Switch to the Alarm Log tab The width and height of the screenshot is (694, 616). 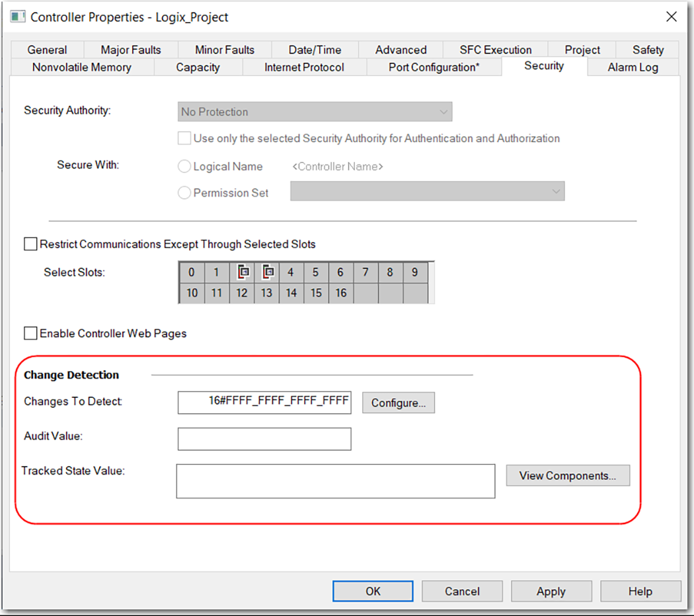click(x=632, y=67)
